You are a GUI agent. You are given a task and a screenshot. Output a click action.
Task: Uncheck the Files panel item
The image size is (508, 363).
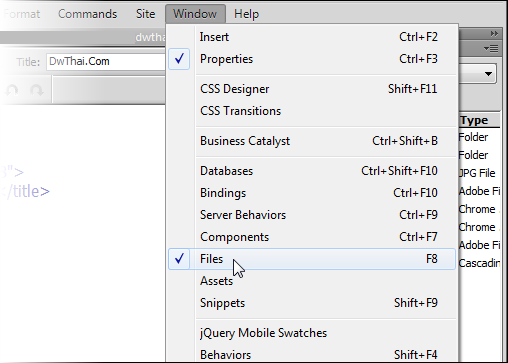(x=312, y=259)
